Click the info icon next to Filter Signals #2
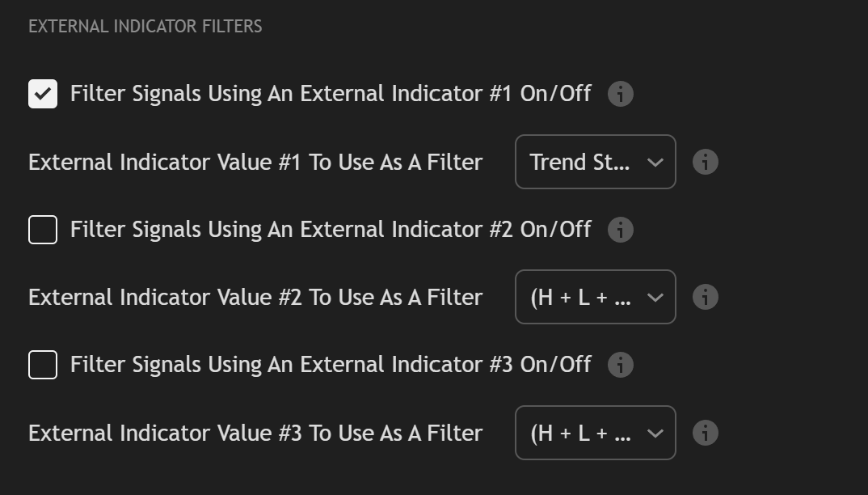 coord(620,230)
